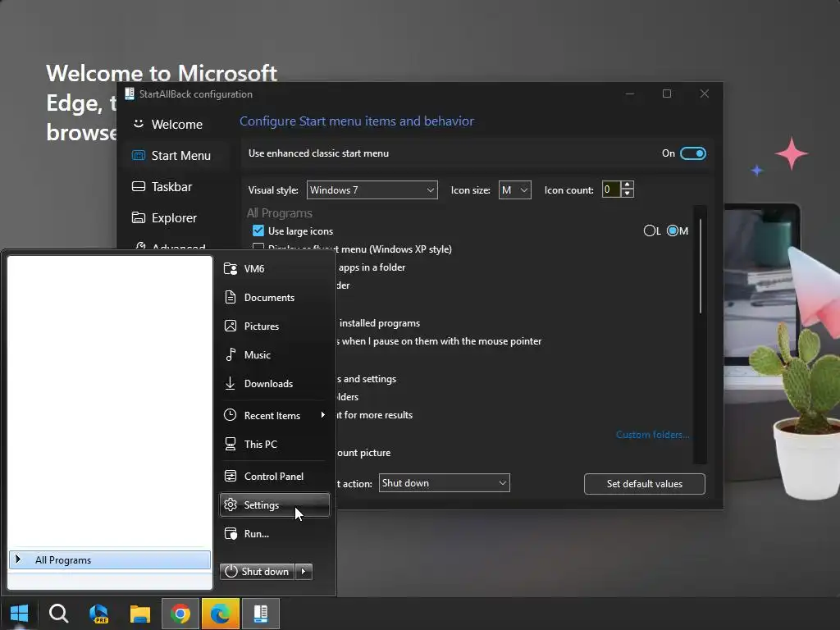This screenshot has height=630, width=840.
Task: Click the Settings gear icon
Action: 231,504
